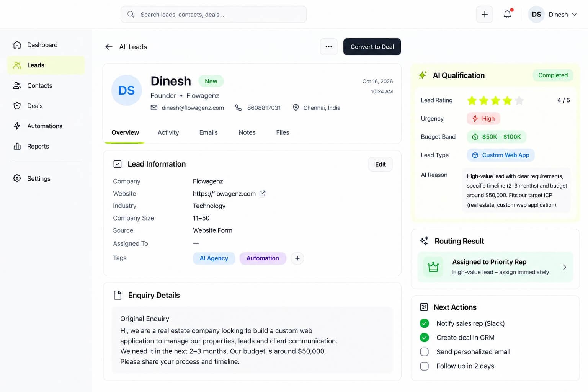The image size is (588, 392).
Task: Click the DS avatar in lead header
Action: pyautogui.click(x=127, y=90)
